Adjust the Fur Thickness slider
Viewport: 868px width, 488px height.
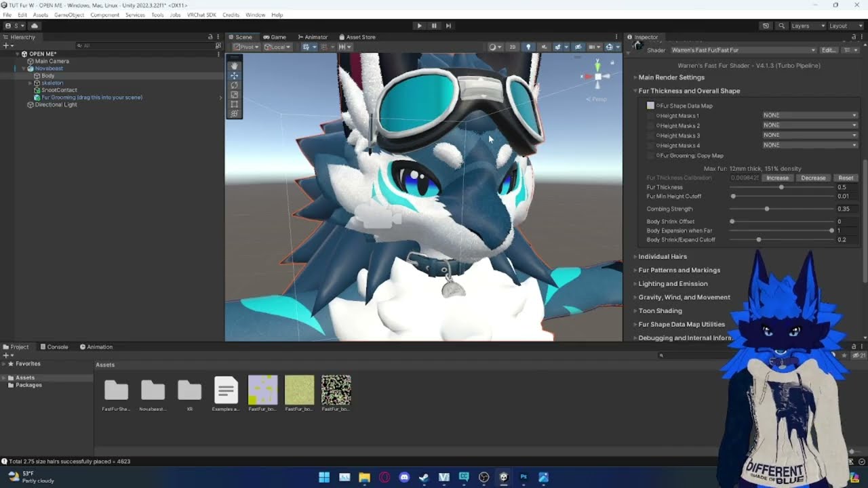(783, 187)
